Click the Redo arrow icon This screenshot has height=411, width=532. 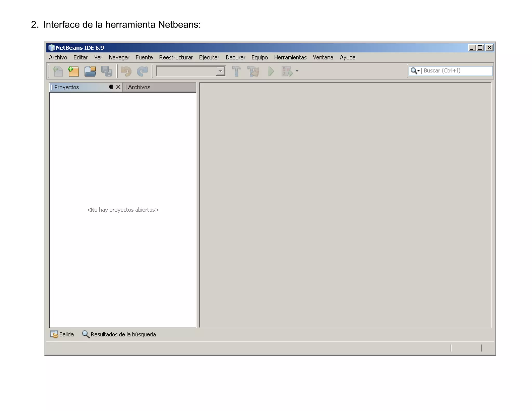pyautogui.click(x=142, y=71)
